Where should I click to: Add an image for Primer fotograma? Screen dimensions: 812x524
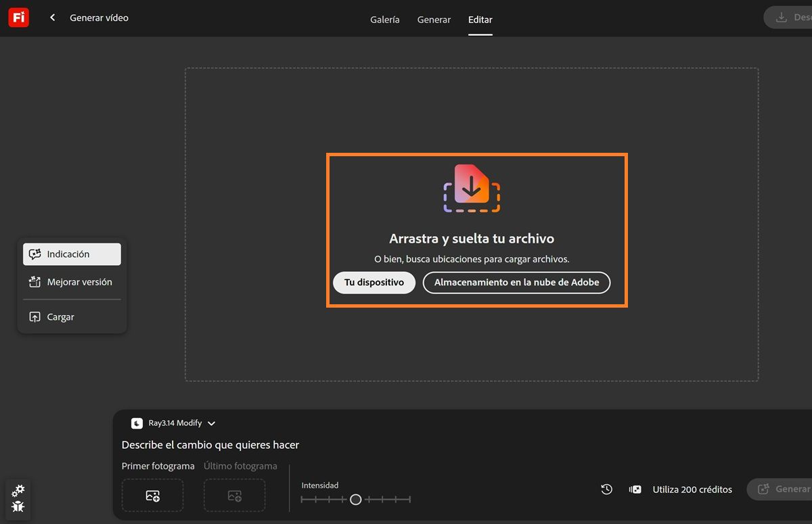coord(152,495)
